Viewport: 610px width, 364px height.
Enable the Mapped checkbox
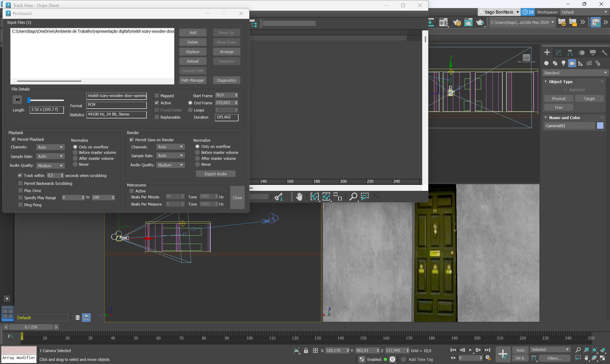tap(157, 96)
